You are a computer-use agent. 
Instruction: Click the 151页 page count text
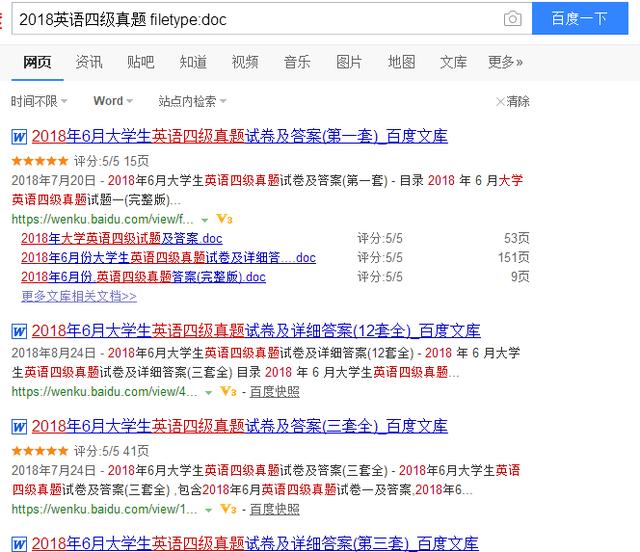click(x=514, y=257)
